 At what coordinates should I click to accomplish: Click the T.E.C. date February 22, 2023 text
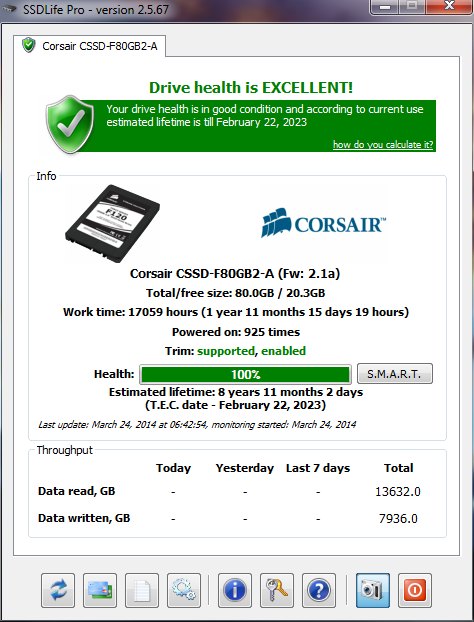[x=236, y=405]
